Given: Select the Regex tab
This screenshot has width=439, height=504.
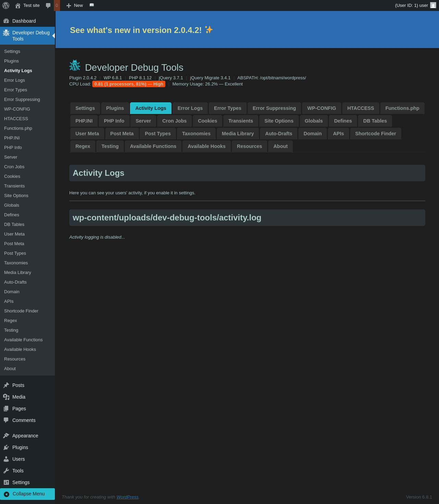Looking at the screenshot, I should point(83,146).
